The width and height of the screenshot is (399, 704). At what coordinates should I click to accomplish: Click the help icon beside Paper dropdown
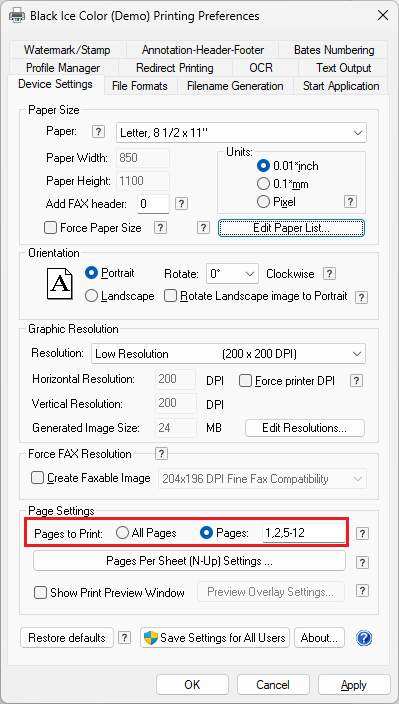[98, 132]
